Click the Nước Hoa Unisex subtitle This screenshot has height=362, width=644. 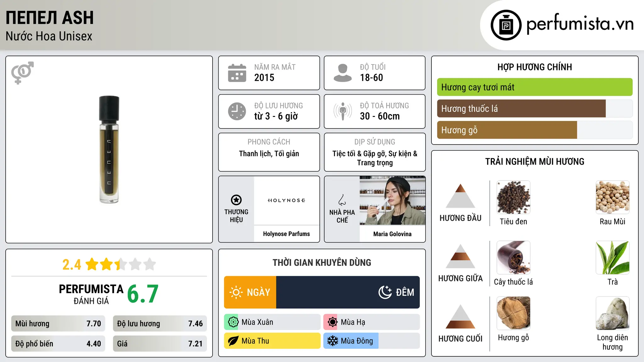coord(49,36)
